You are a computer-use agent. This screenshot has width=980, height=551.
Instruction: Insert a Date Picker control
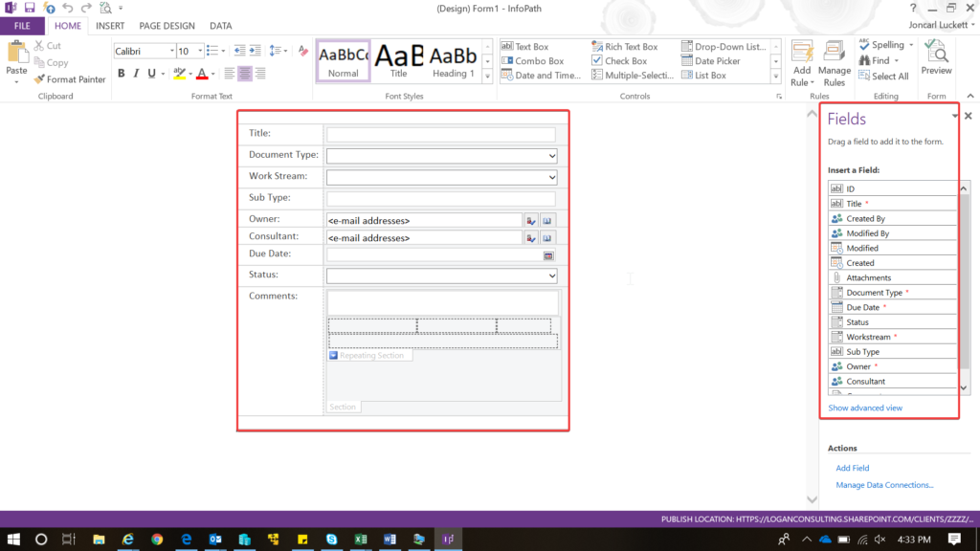click(711, 60)
